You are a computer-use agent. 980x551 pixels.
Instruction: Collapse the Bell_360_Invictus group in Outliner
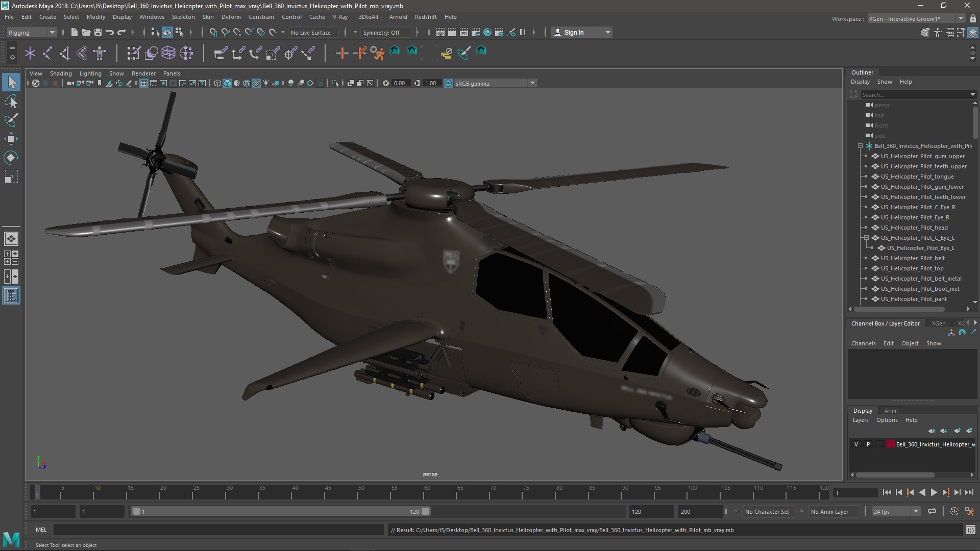[860, 146]
